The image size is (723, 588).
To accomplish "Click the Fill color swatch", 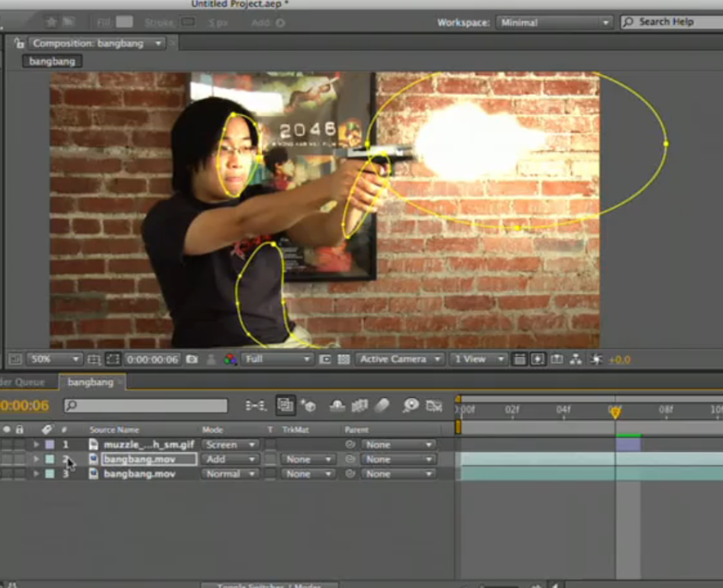I will 124,21.
